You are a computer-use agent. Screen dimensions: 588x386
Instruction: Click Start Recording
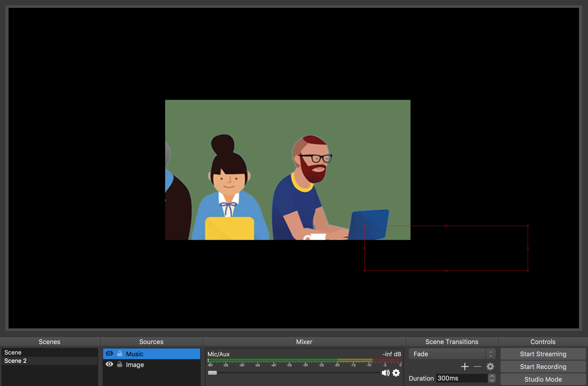[543, 366]
